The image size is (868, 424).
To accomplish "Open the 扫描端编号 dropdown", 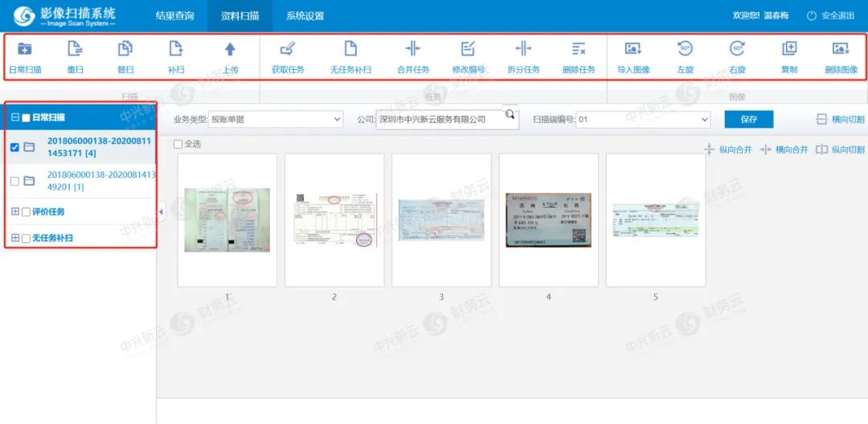I will (x=643, y=119).
